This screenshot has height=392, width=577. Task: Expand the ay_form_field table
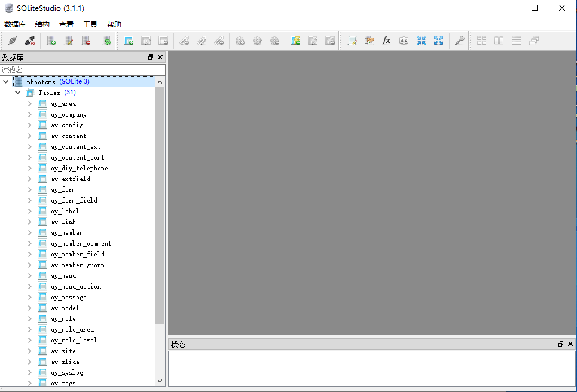[30, 200]
